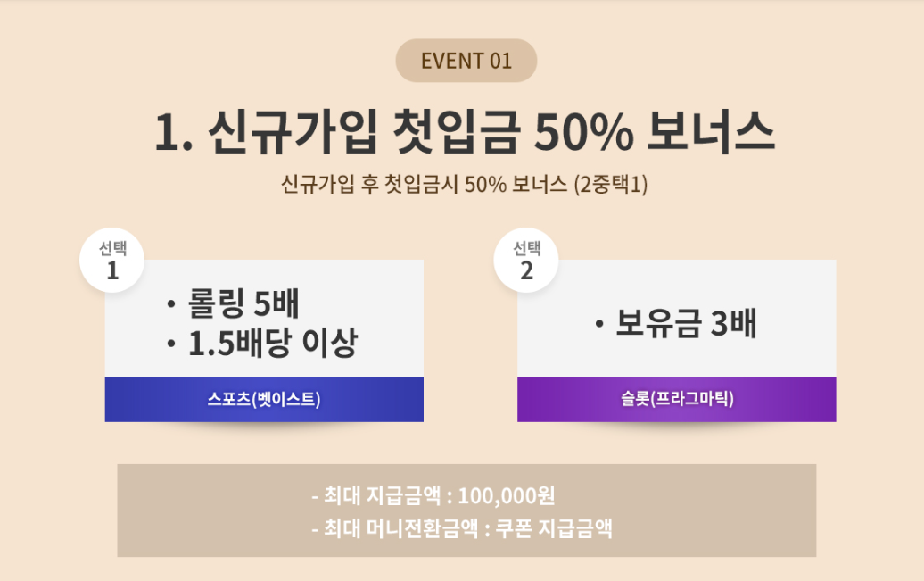
Task: Select the 선택 2 circle badge
Action: pos(526,261)
